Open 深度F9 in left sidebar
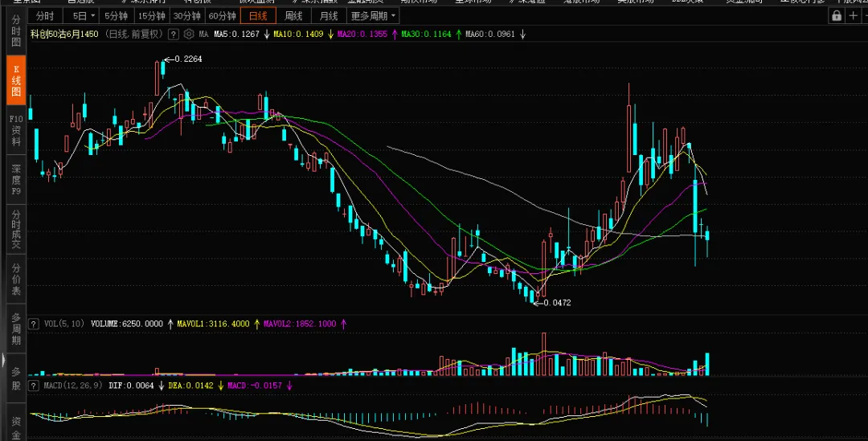Image resolution: width=868 pixels, height=441 pixels. click(x=16, y=180)
